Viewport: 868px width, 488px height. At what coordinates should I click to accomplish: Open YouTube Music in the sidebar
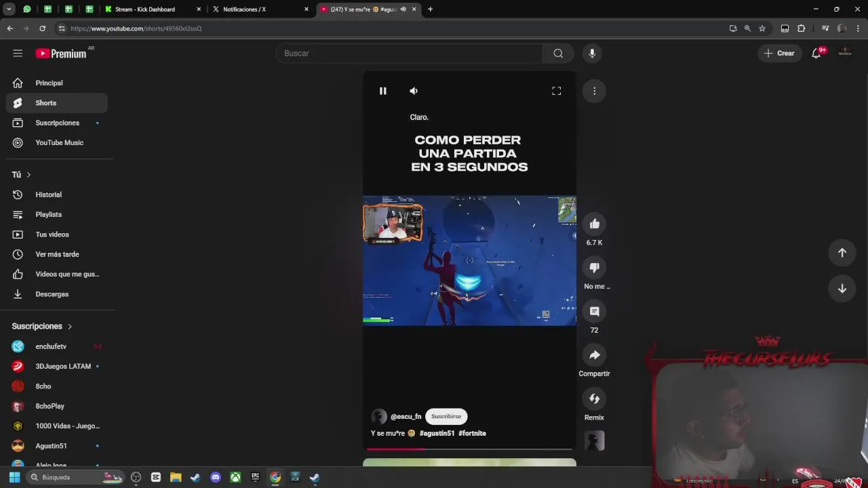[57, 142]
